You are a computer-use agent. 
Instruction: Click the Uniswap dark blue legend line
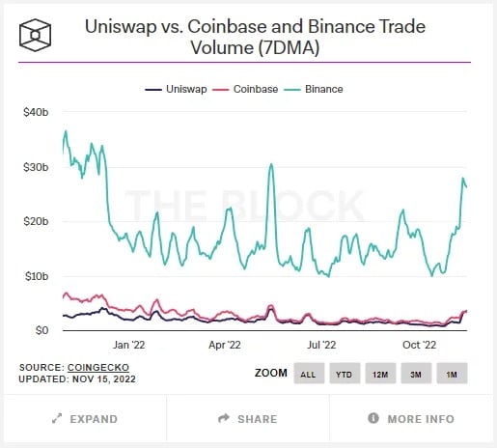[x=153, y=90]
